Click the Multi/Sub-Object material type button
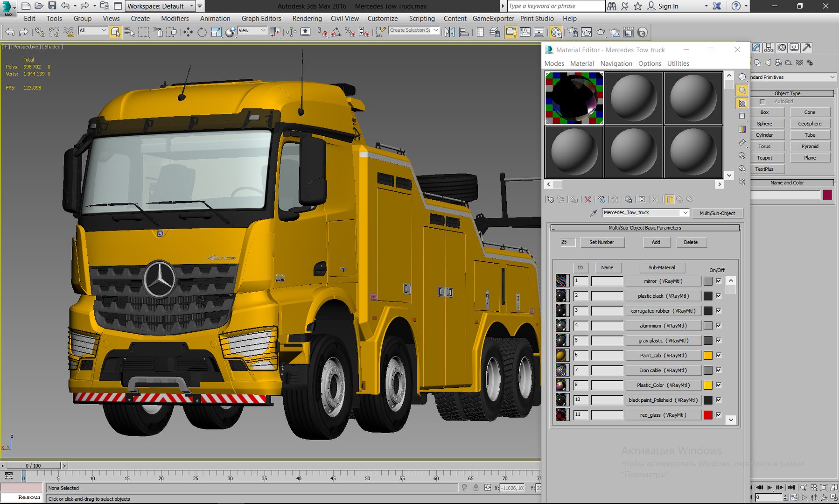This screenshot has height=504, width=839. click(x=717, y=213)
